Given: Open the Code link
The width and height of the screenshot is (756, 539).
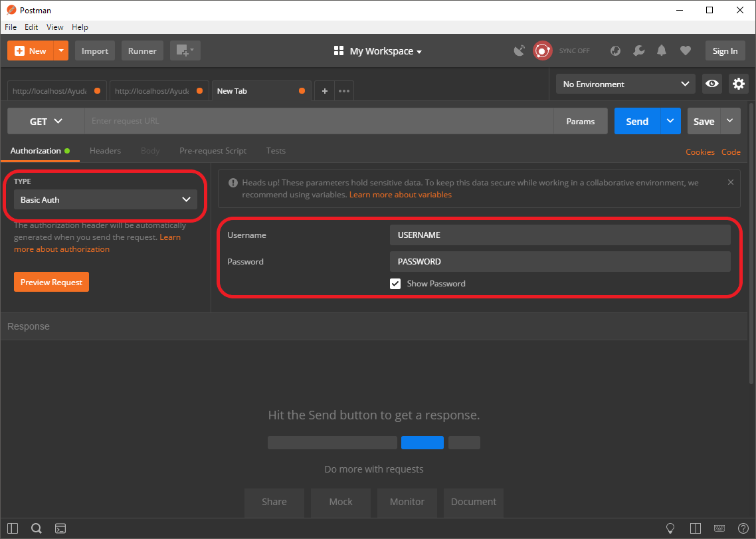Looking at the screenshot, I should tap(731, 152).
